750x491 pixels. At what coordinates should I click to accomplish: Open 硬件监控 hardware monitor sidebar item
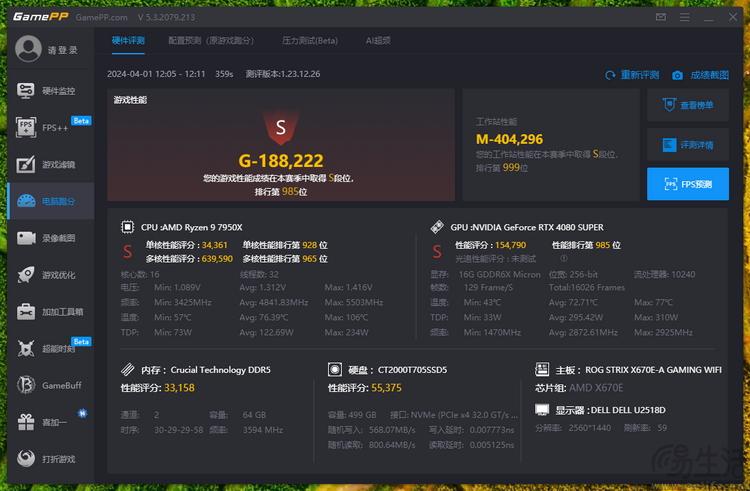click(x=51, y=91)
